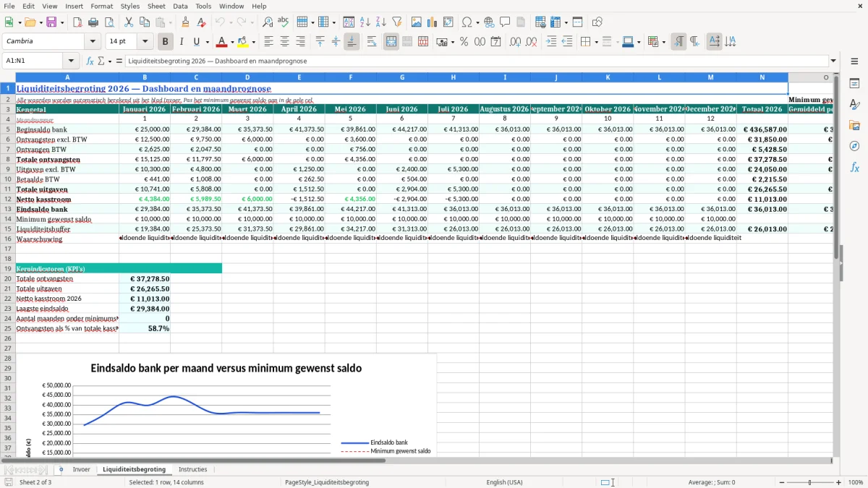This screenshot has width=868, height=488.
Task: Activate the Clone Formatting paintbrush
Action: coord(185,22)
